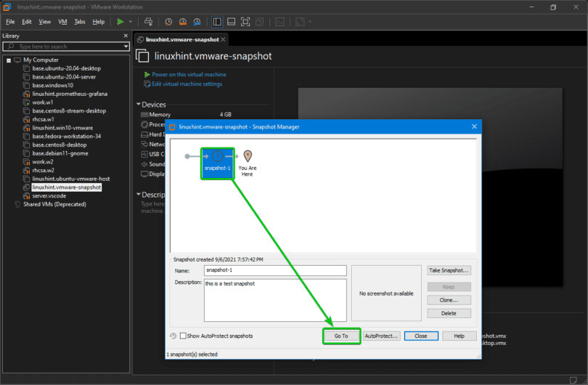Click the Send Ctrl+Alt+Del toolbar icon

tap(149, 22)
